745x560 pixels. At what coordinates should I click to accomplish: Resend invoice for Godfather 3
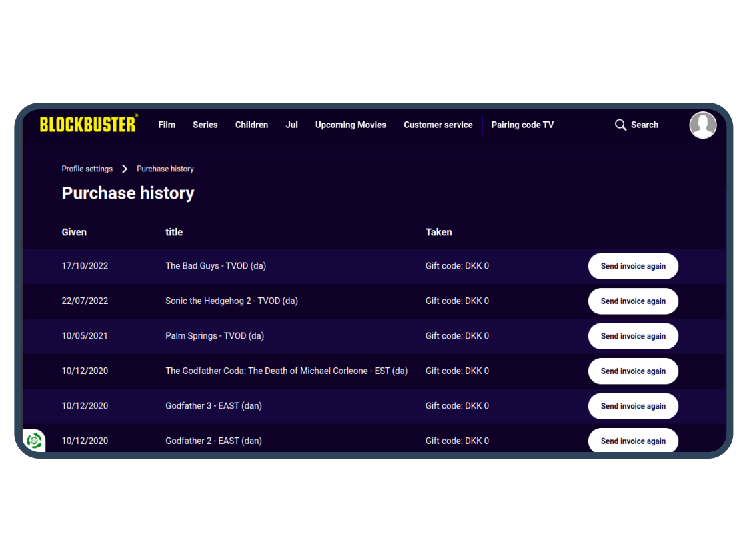[633, 406]
